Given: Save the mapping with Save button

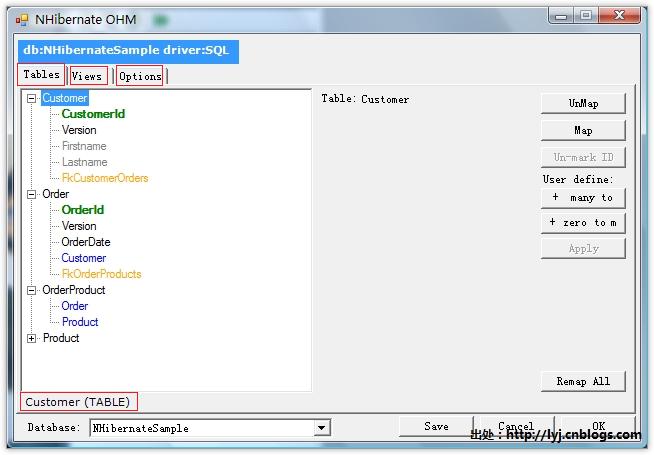Looking at the screenshot, I should click(436, 426).
